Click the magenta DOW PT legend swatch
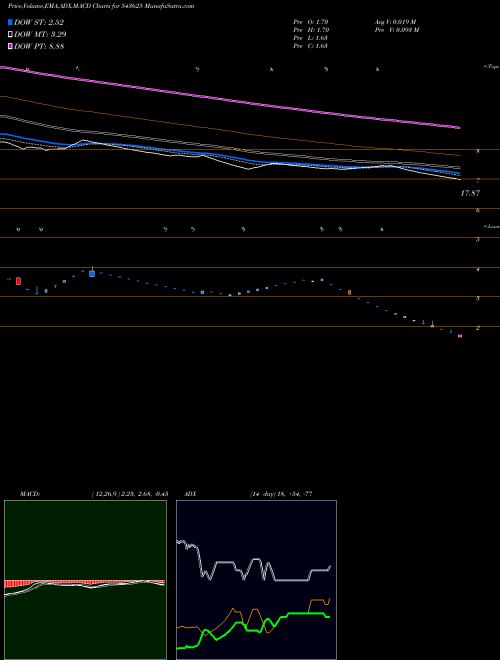Viewport: 500px width, 660px height. coord(10,46)
